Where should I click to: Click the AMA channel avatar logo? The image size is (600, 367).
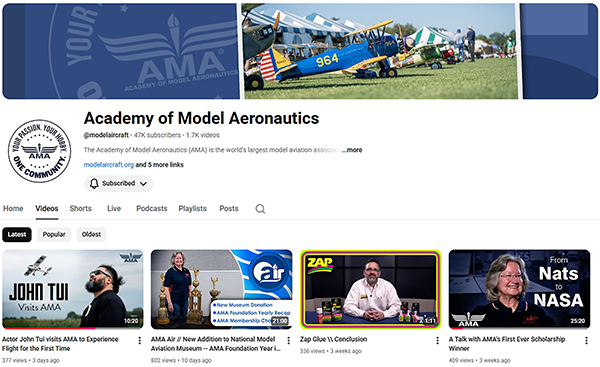(39, 151)
